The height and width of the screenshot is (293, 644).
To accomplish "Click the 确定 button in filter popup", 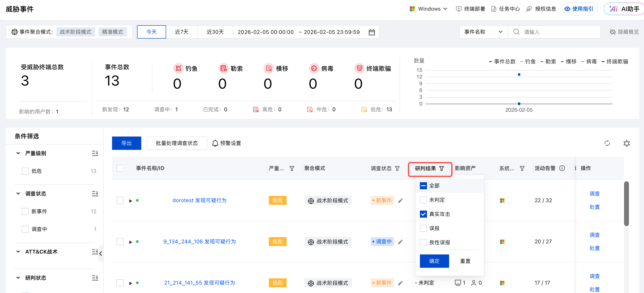I will point(434,261).
